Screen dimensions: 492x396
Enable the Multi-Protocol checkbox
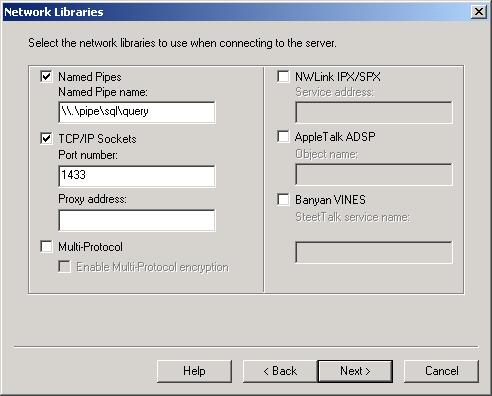[46, 247]
